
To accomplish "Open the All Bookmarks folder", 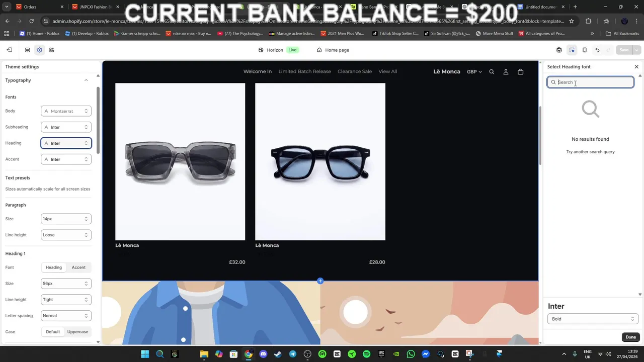I will 622,34.
